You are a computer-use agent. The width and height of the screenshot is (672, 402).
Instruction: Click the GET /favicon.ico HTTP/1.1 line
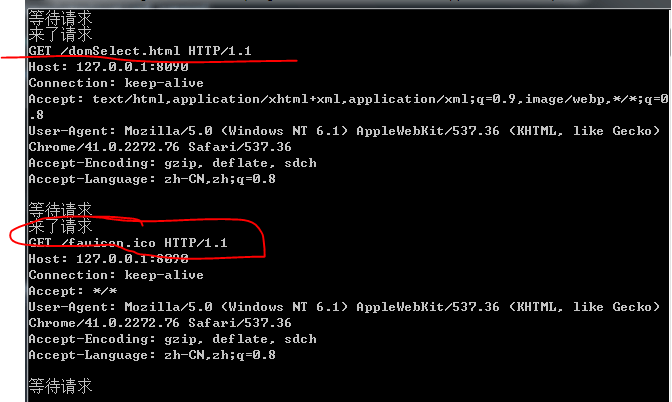pos(128,243)
